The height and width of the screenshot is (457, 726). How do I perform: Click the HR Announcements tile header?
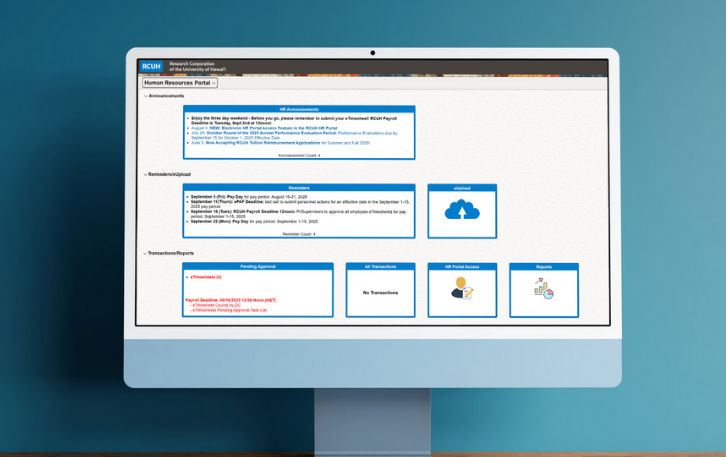[299, 109]
